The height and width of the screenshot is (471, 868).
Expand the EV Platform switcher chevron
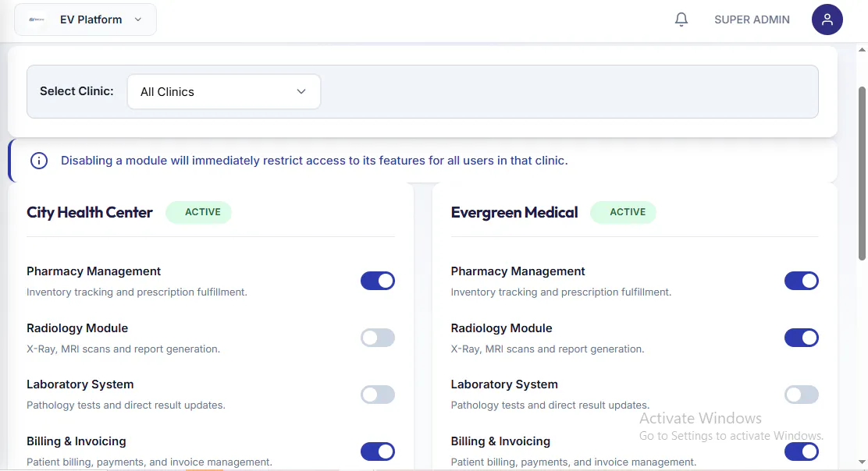(x=138, y=19)
